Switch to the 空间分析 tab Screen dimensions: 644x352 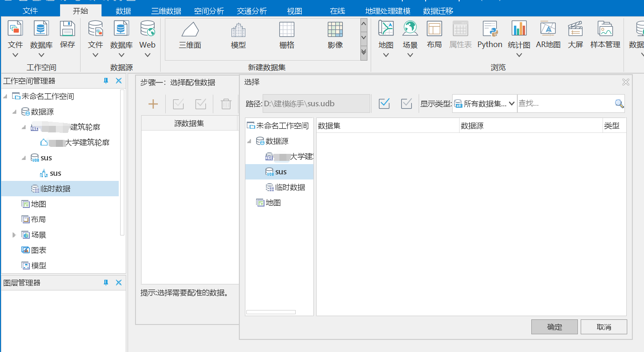(209, 11)
